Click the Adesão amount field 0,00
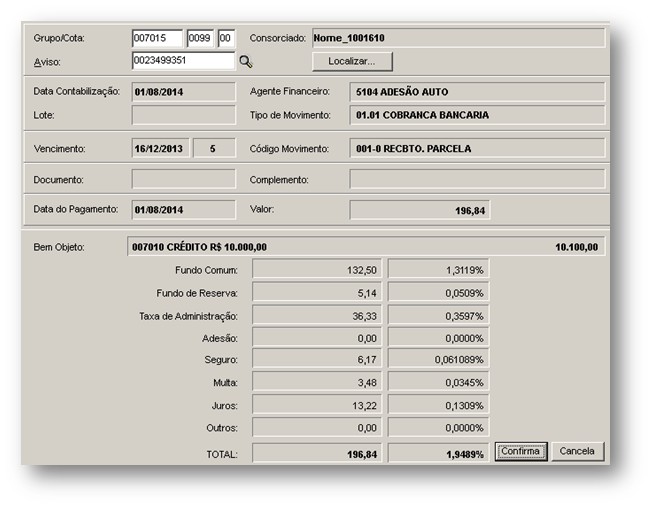This screenshot has width=652, height=507. (x=317, y=338)
